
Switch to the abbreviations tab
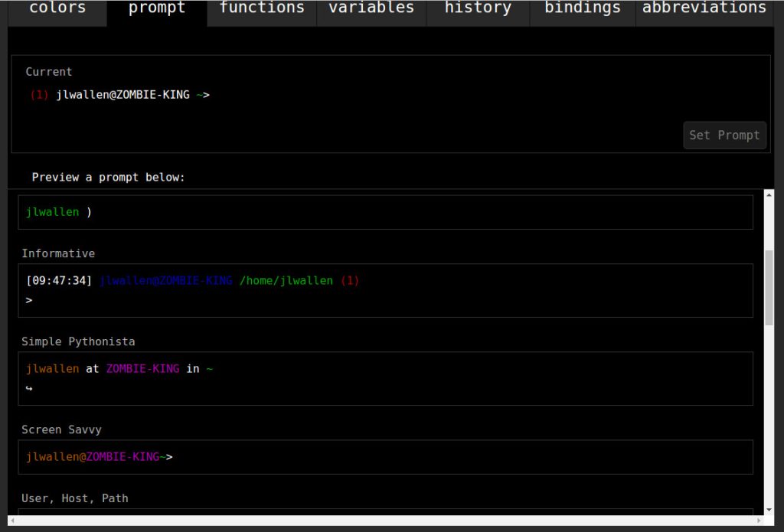pos(704,9)
